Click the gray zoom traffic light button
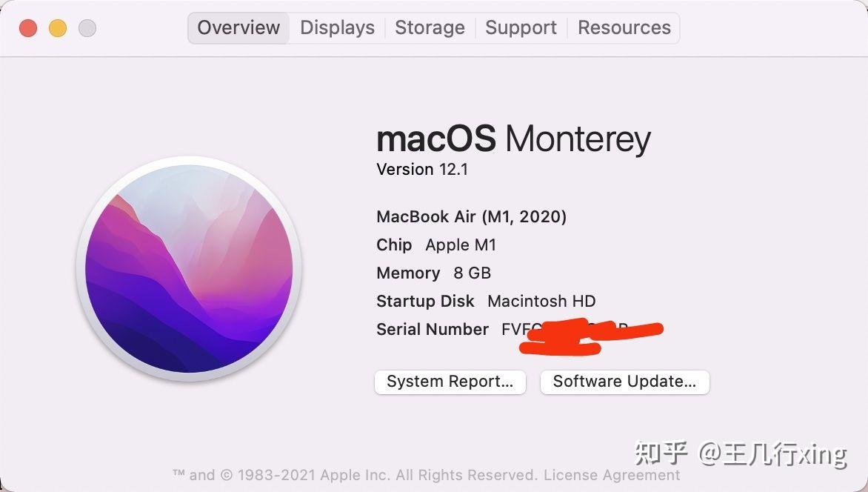This screenshot has height=492, width=868. pyautogui.click(x=87, y=27)
